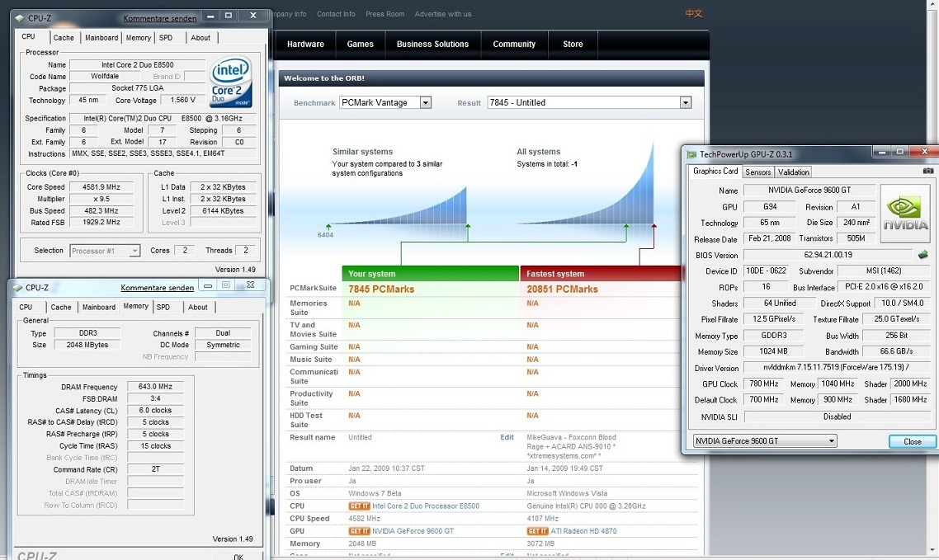
Task: Click the DRAM Frequency 643.0 MHz value
Action: [x=155, y=387]
